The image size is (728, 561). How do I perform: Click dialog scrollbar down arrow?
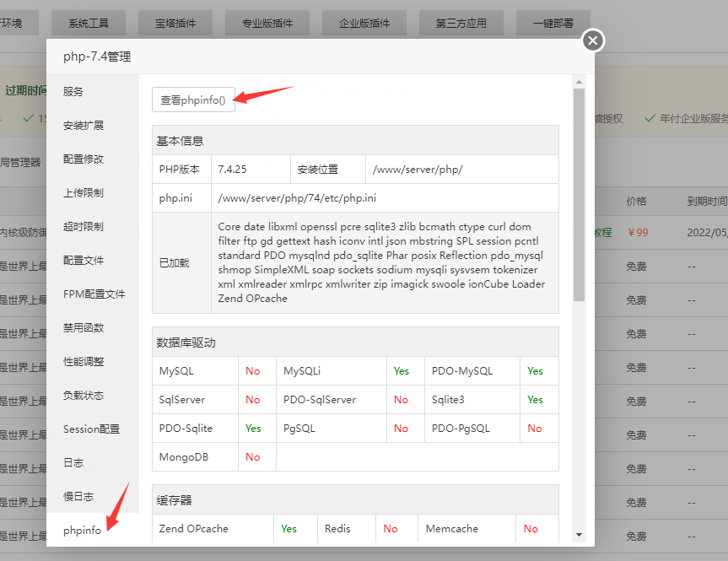(x=579, y=535)
